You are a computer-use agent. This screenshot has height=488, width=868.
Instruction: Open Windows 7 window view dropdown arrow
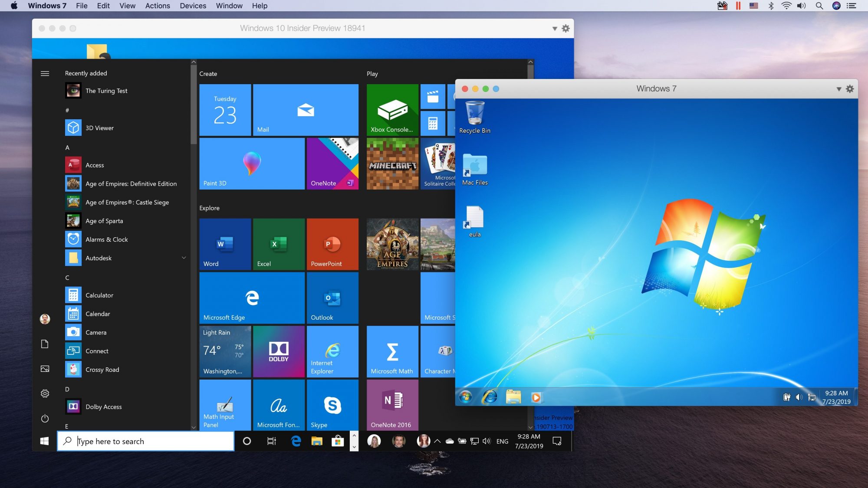(x=839, y=89)
